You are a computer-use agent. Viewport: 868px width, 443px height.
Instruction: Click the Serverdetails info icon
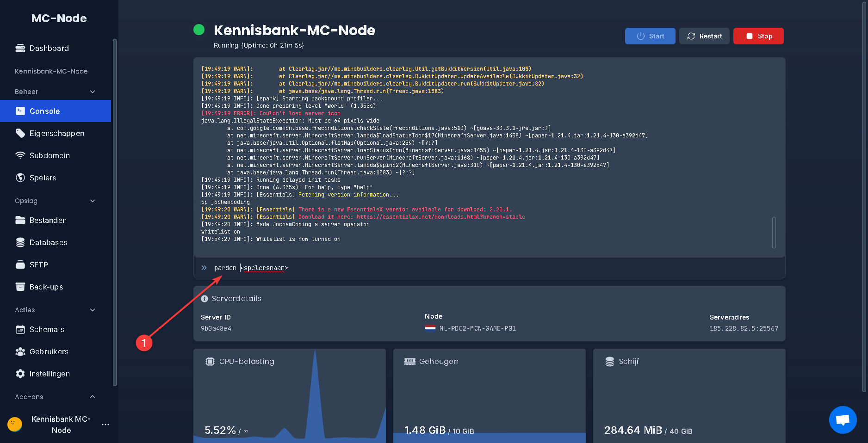coord(205,299)
